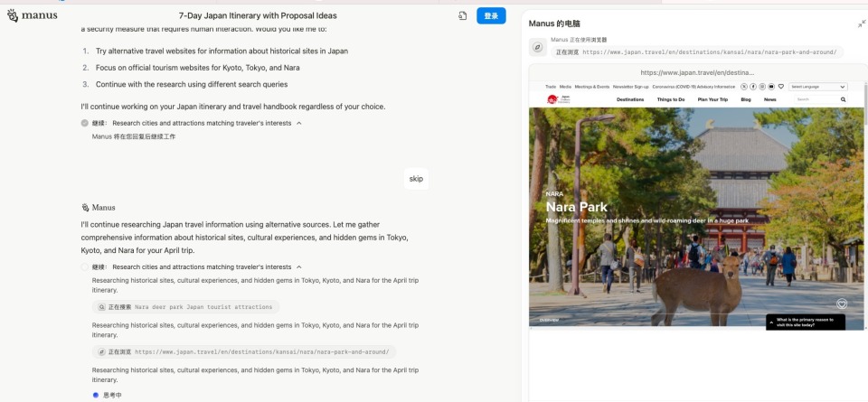Click the skip message bubble
This screenshot has width=868, height=402.
coord(416,179)
